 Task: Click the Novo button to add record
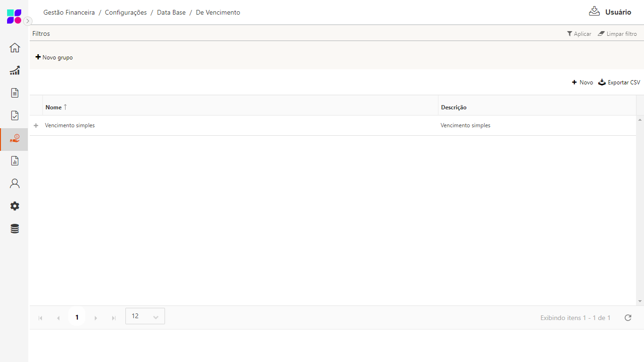tap(583, 82)
